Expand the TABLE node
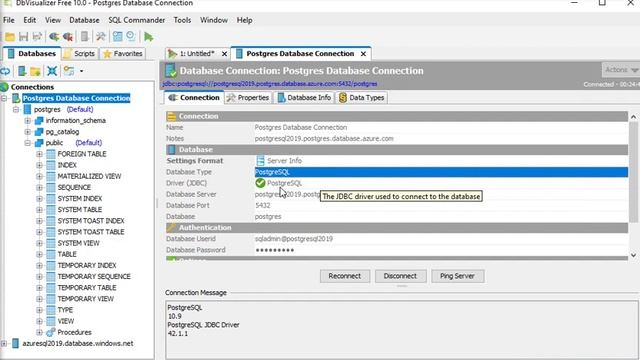The width and height of the screenshot is (640, 360). tap(39, 254)
